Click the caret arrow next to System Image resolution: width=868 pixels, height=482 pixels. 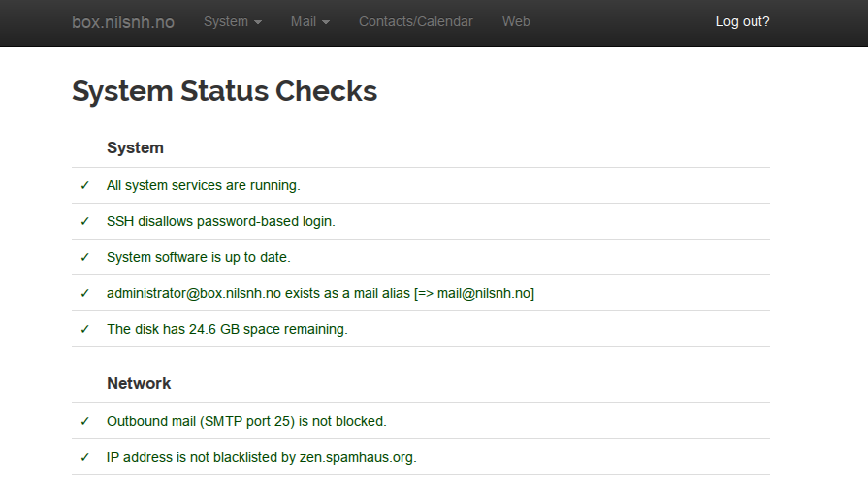click(x=257, y=22)
